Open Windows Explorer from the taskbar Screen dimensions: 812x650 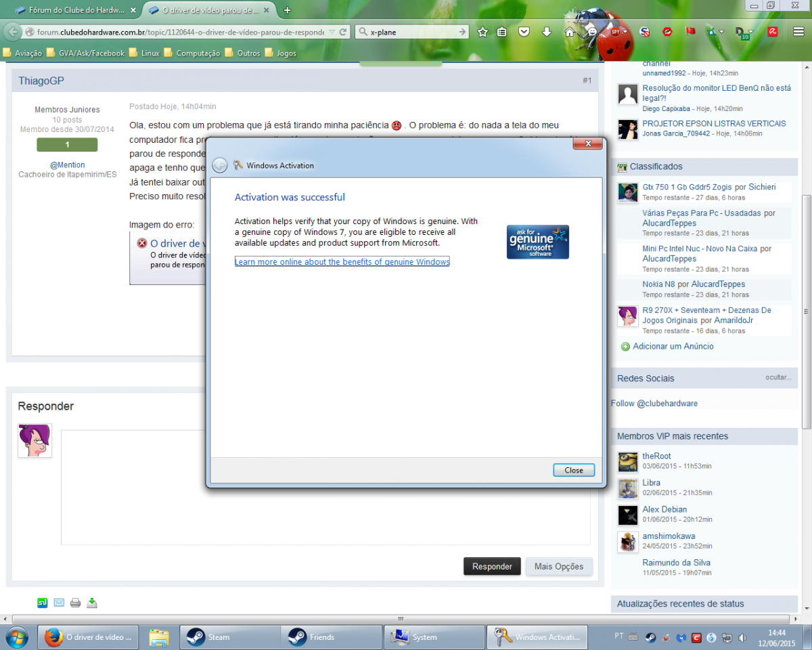pos(158,637)
